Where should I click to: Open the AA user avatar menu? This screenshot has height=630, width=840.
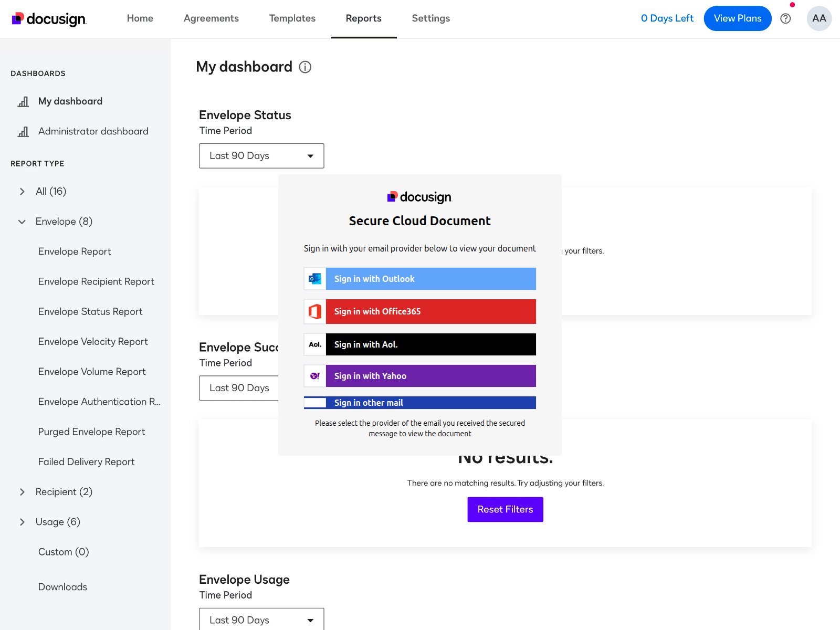point(819,18)
